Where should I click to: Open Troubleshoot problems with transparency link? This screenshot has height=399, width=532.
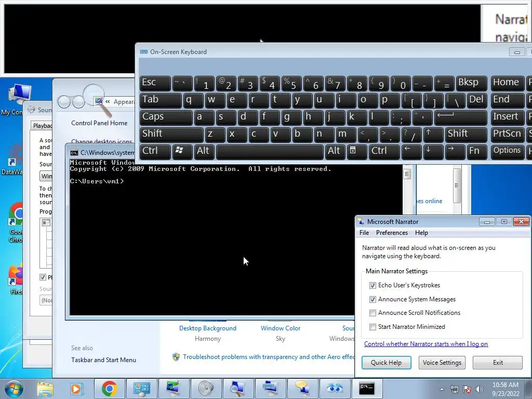[269, 356]
